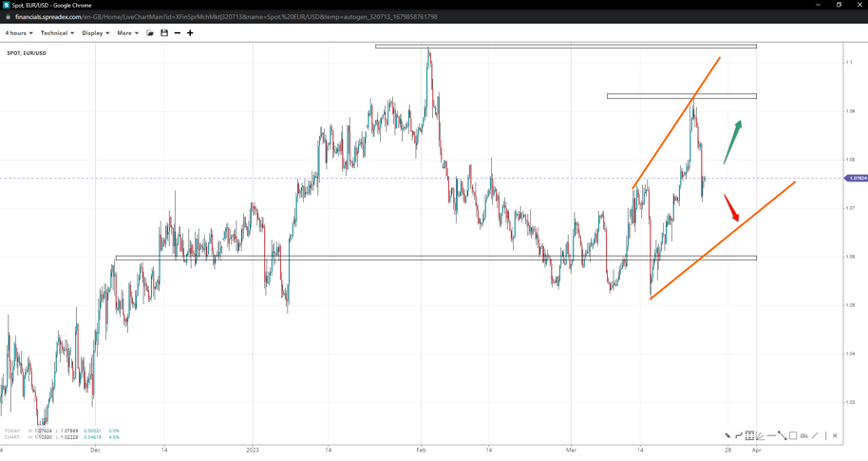
Task: Open the More menu
Action: click(x=127, y=33)
